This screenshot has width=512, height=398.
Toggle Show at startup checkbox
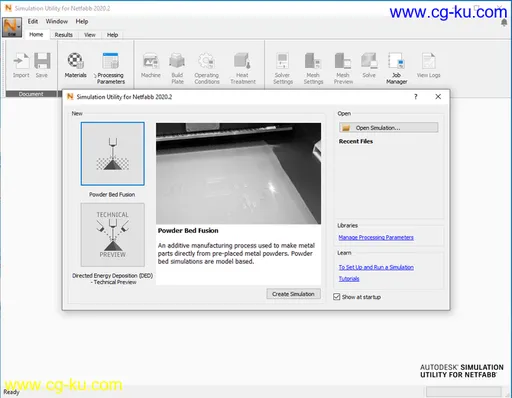337,297
